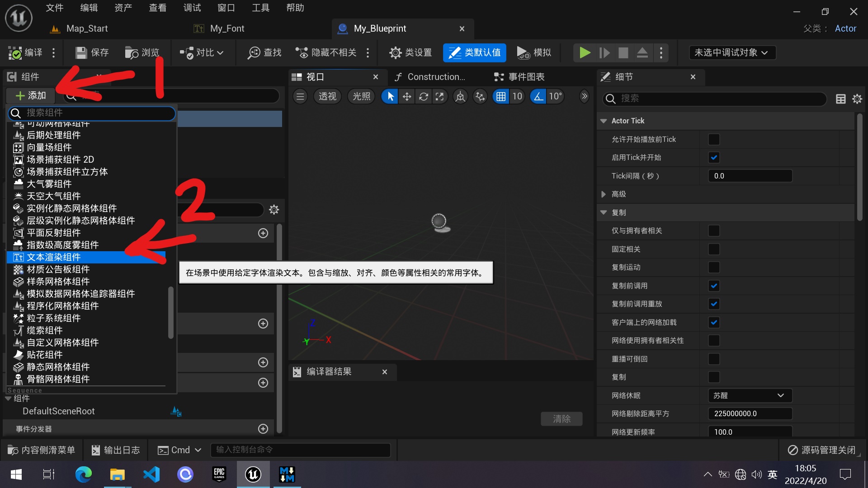Screen dimensions: 868x488
Task: Switch to the 事件图表 tab
Action: coord(525,76)
